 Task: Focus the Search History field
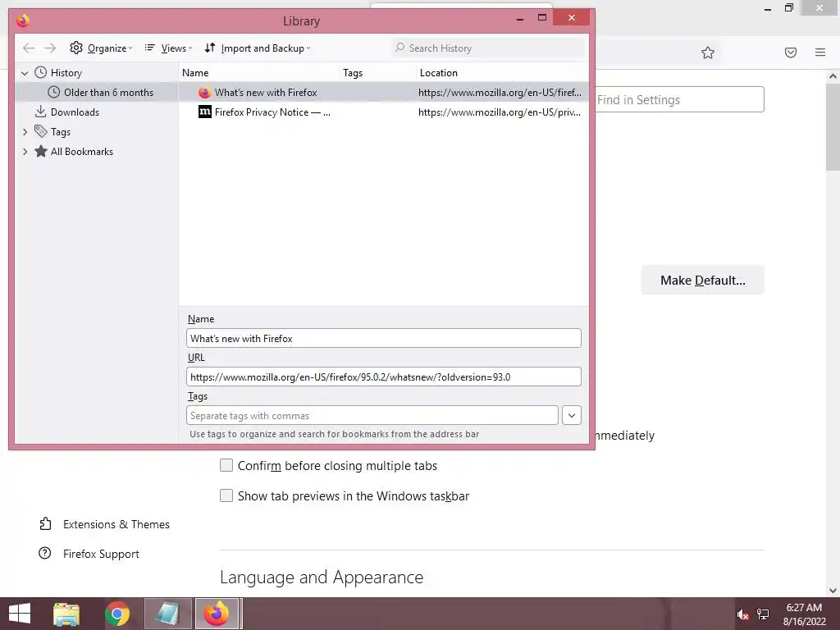488,48
